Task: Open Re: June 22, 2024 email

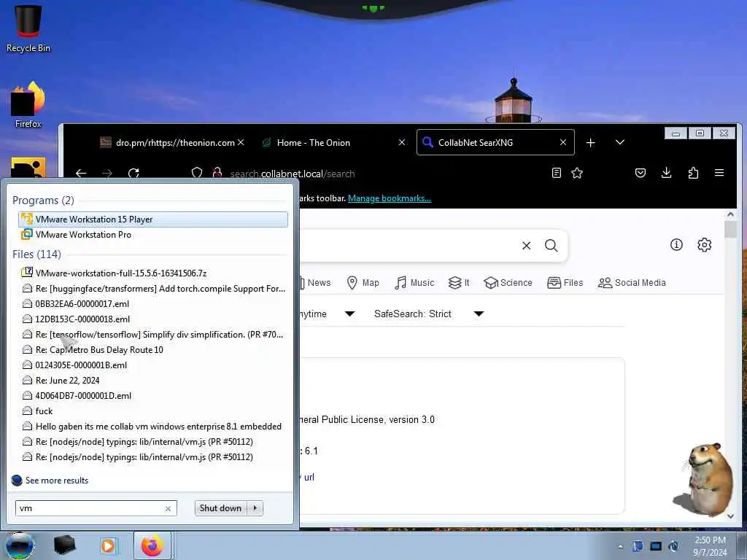Action: tap(153, 380)
